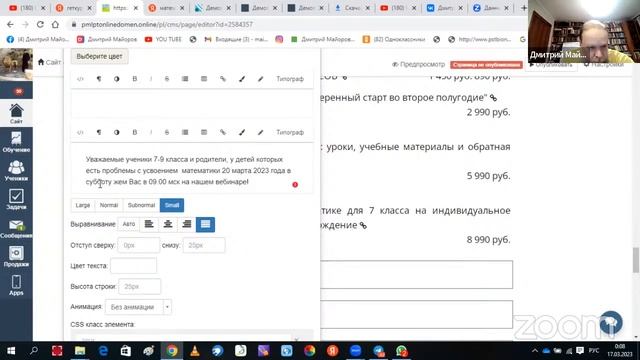Toggle bold in toolbar under Выберите цвет
Screen dimensions: 640x360
pyautogui.click(x=135, y=79)
